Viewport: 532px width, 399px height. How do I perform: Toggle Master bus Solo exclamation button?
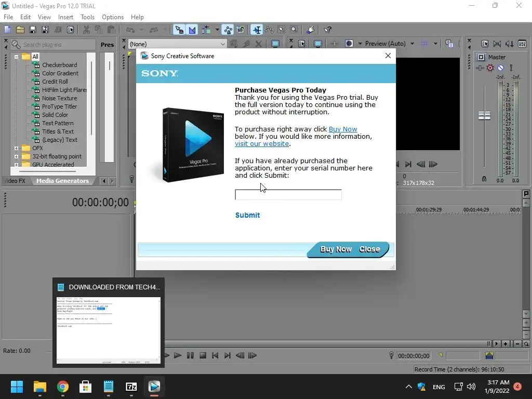pos(511,68)
